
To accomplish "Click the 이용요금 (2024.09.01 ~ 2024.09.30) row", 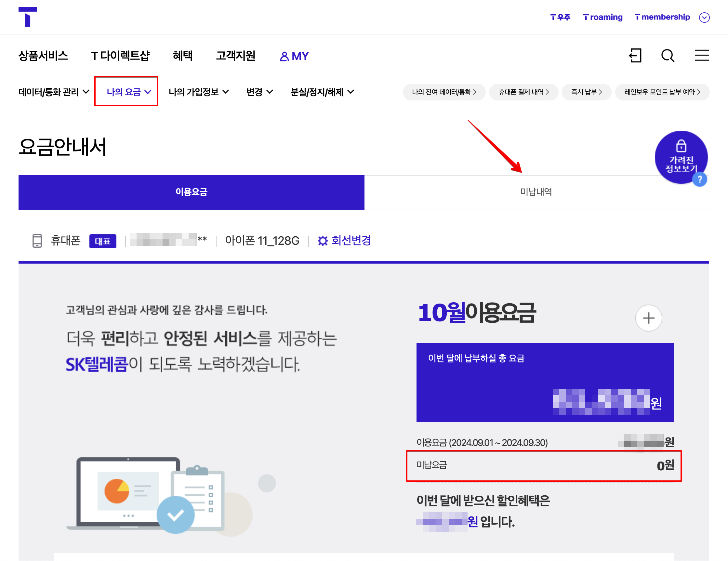I will click(545, 443).
